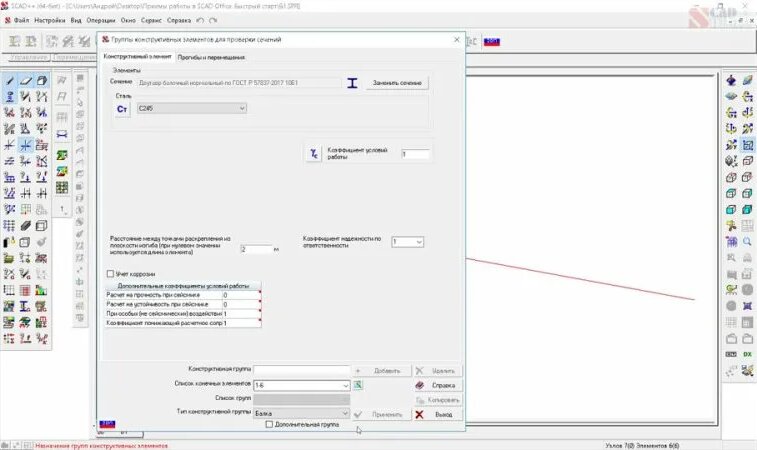Select the solid element tool in left palette

click(x=42, y=80)
